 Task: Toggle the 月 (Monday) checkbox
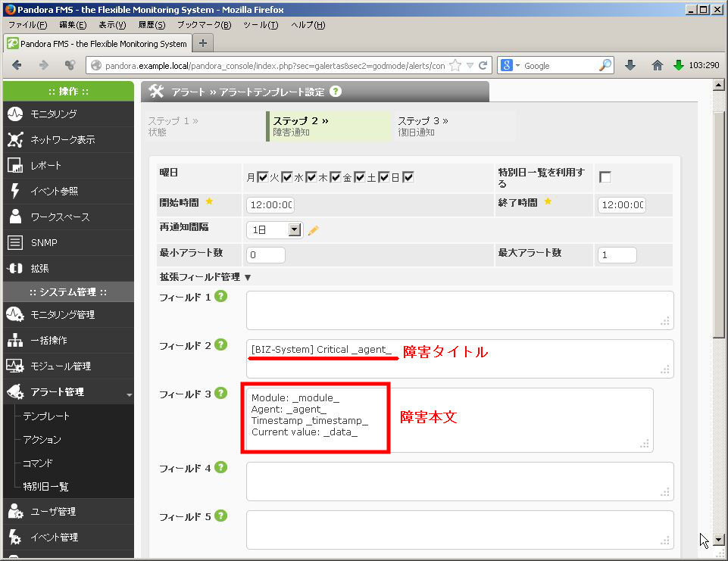263,177
